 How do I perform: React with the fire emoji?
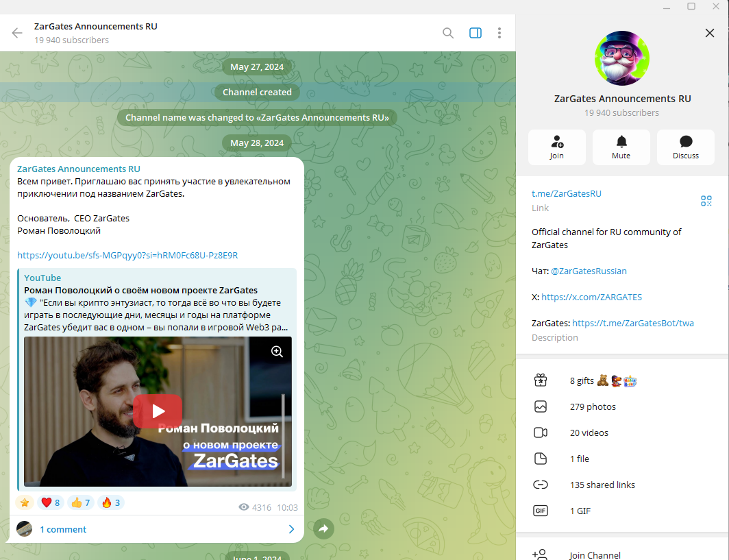[x=110, y=502]
